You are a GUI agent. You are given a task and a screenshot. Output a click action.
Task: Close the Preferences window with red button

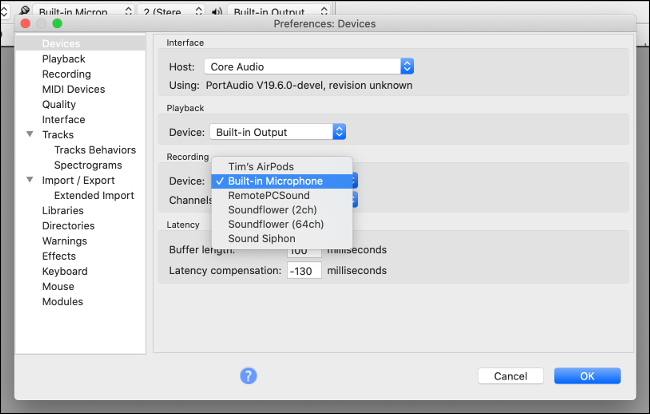[25, 22]
